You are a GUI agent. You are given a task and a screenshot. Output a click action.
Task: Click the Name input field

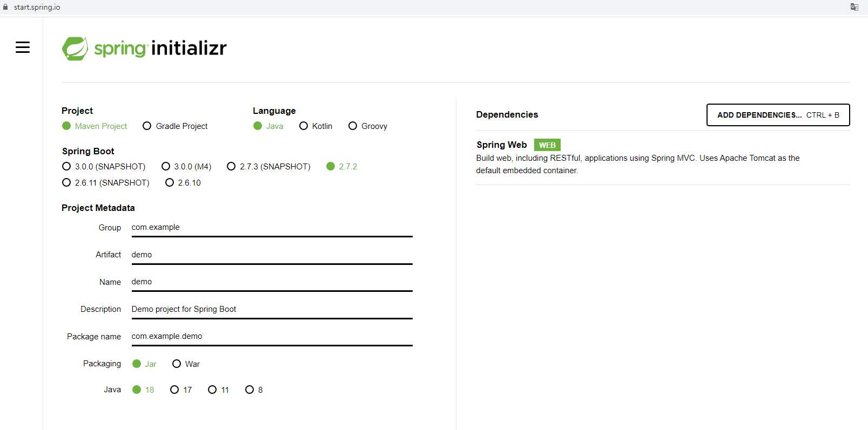(x=272, y=282)
